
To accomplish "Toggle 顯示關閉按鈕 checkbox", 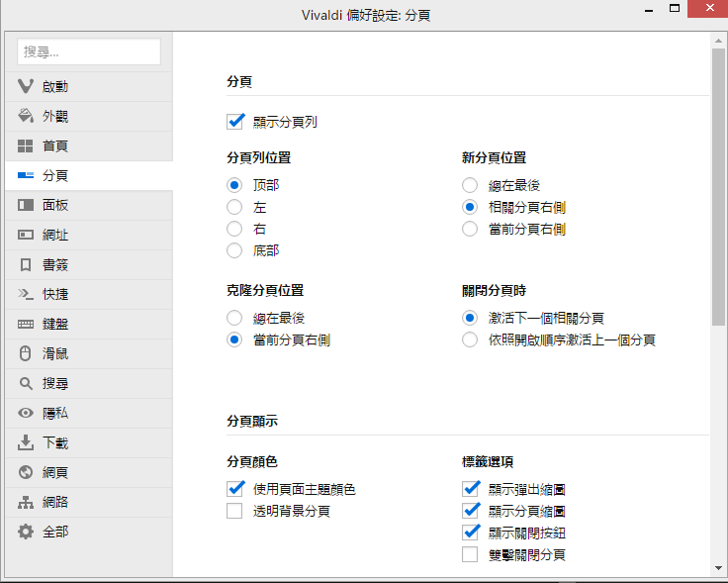I will tap(470, 533).
